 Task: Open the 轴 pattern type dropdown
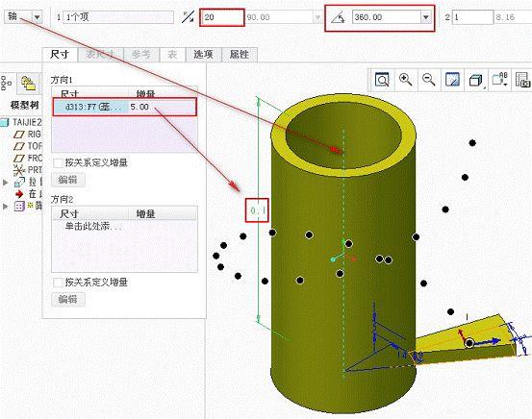pyautogui.click(x=37, y=17)
